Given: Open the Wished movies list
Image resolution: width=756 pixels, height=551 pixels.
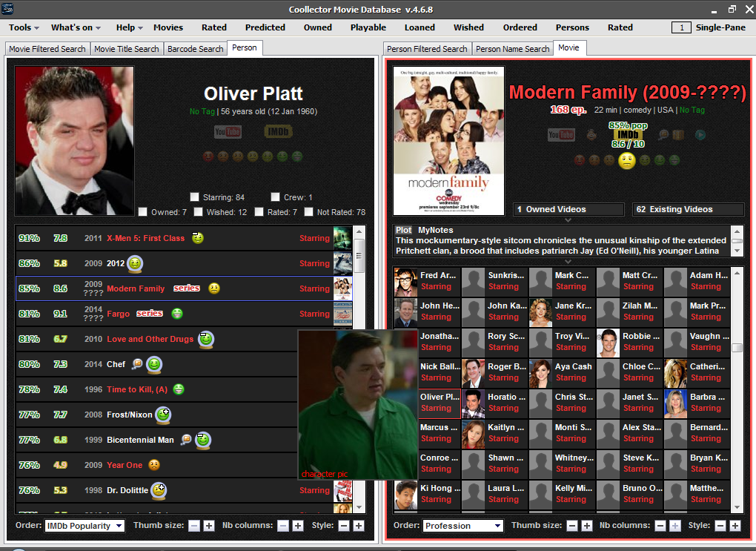Looking at the screenshot, I should (x=468, y=27).
